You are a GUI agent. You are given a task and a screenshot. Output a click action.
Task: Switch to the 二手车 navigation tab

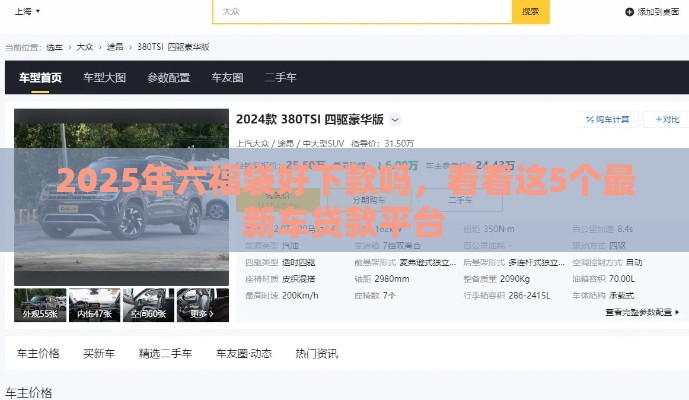tap(280, 78)
